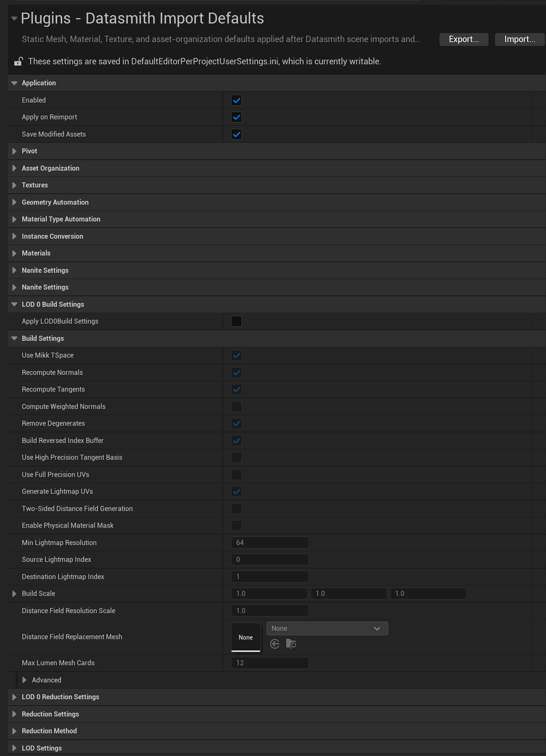
Task: Enable Apply LOD0Build Settings checkbox
Action: [x=236, y=321]
